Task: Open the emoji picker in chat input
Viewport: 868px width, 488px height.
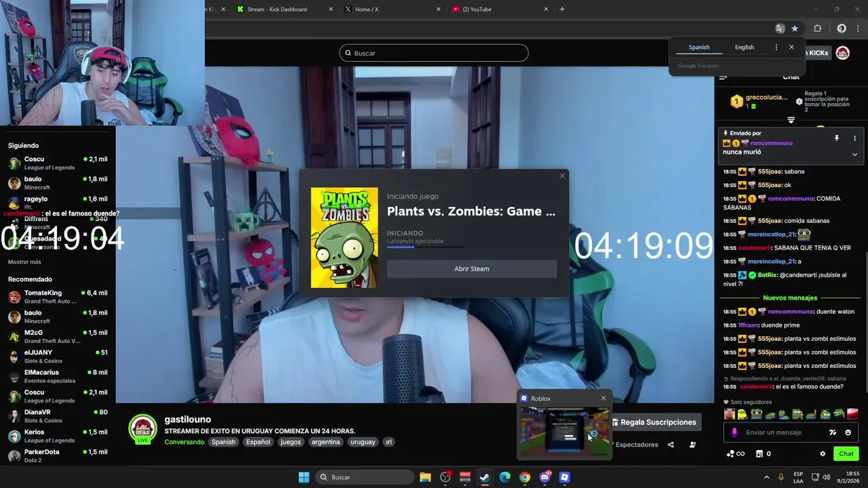Action: coord(848,432)
